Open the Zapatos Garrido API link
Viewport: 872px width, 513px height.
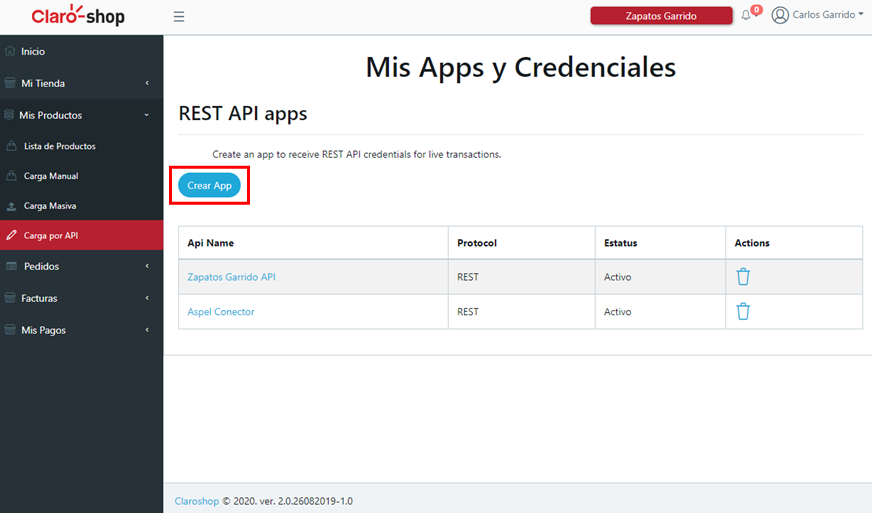[231, 277]
